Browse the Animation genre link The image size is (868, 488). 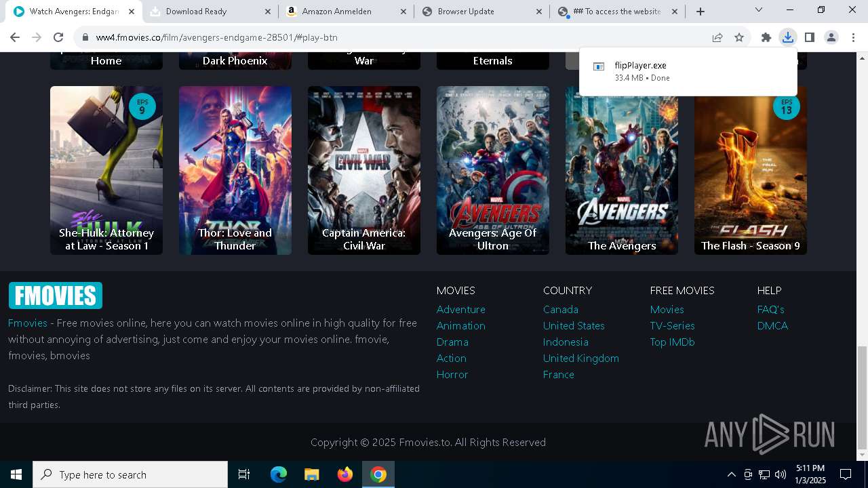pyautogui.click(x=461, y=325)
